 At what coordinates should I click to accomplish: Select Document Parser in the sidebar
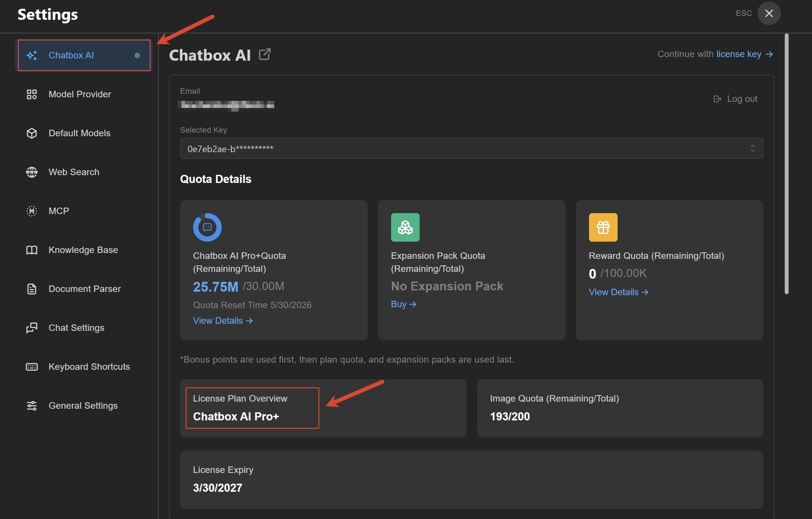84,289
